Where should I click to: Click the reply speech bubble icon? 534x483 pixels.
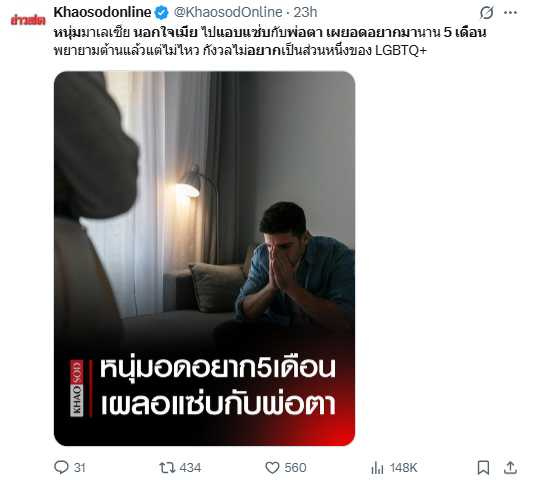click(x=61, y=467)
